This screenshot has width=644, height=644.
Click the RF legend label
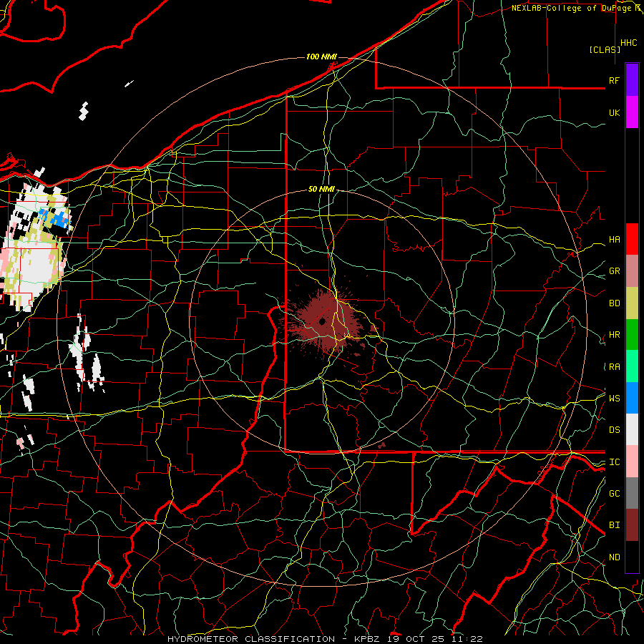click(x=614, y=80)
